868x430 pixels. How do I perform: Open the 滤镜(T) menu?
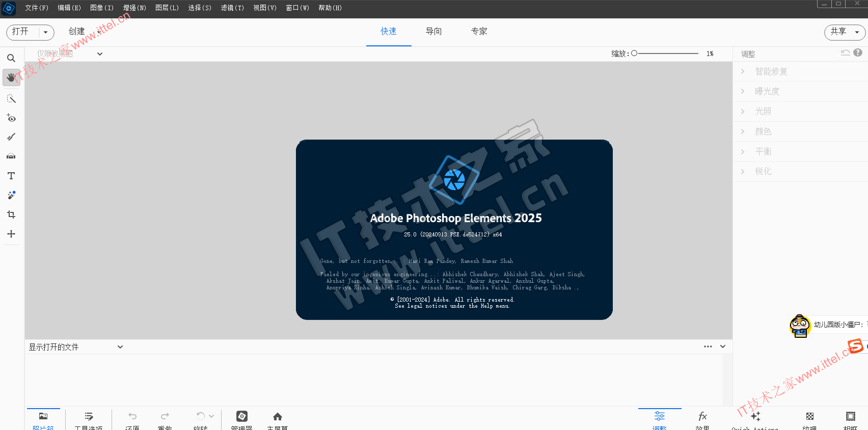pos(232,8)
